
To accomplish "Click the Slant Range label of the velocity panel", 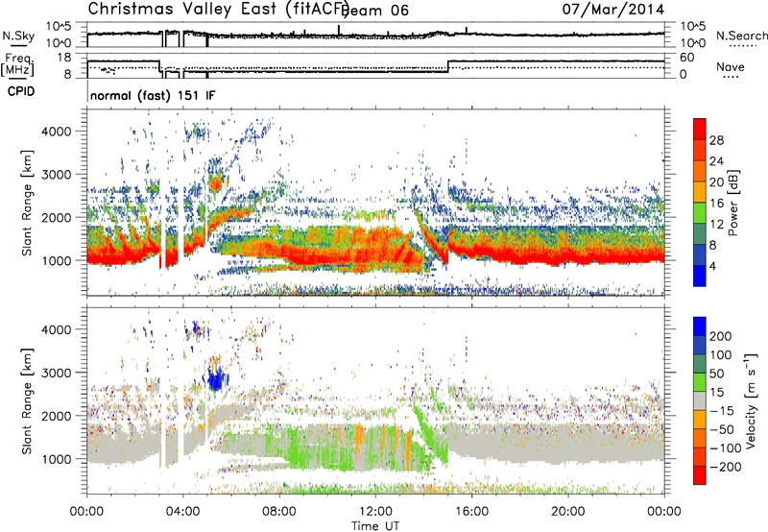I will (27, 401).
